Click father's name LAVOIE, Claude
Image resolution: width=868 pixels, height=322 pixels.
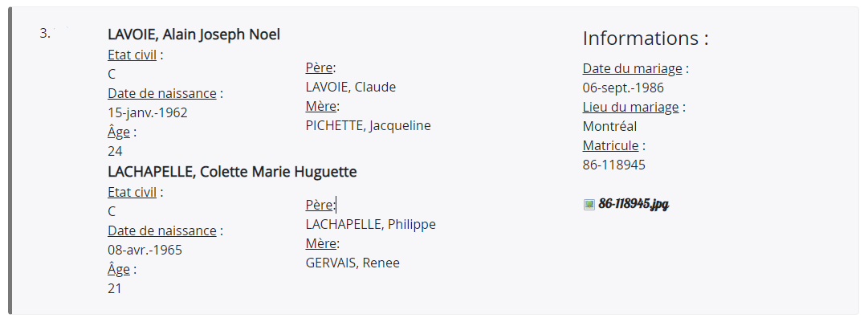350,87
